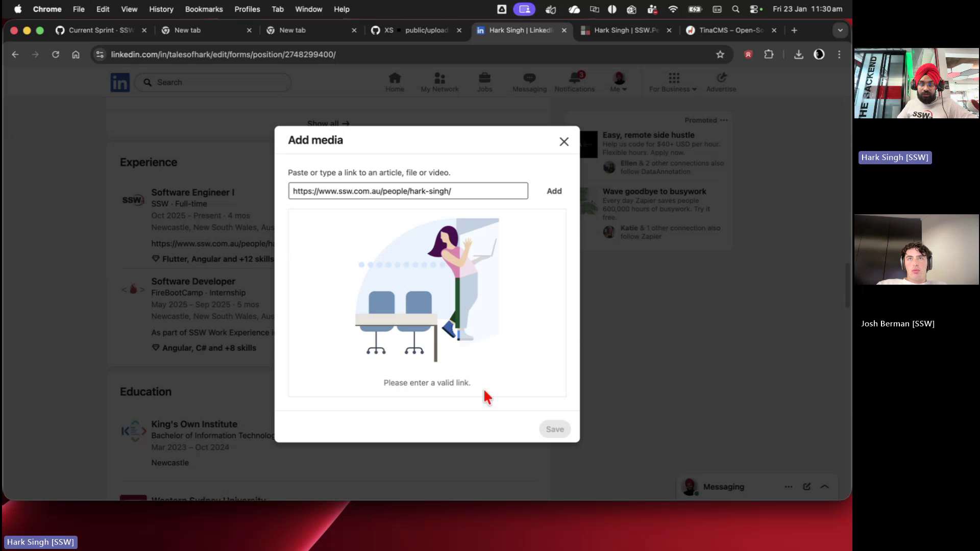Click the article link input field
980x551 pixels.
tap(408, 191)
